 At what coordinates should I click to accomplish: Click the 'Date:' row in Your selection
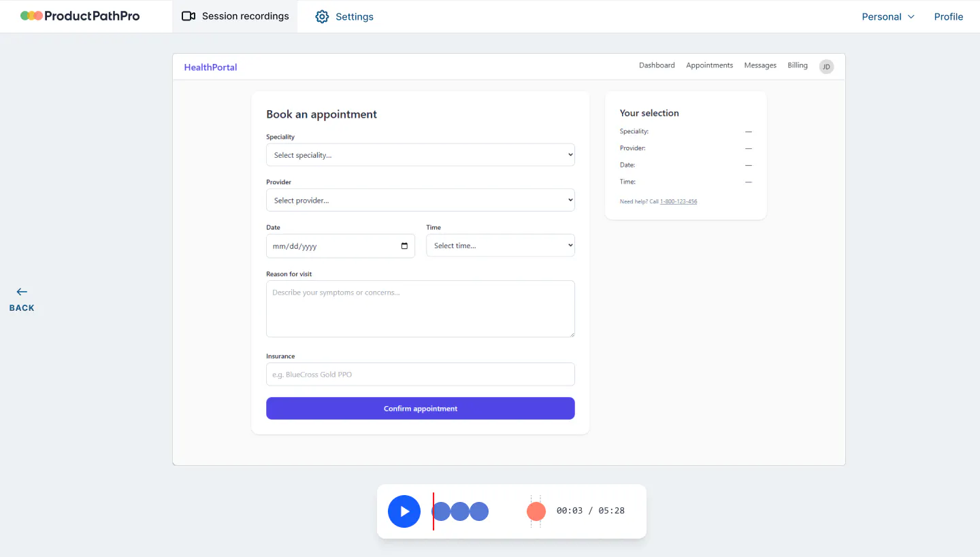coord(686,165)
